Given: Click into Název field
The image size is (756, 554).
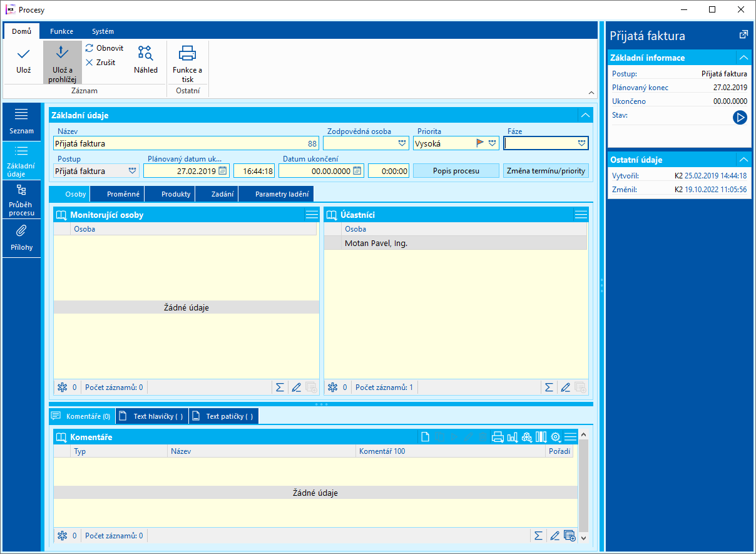Looking at the screenshot, I should pyautogui.click(x=186, y=143).
